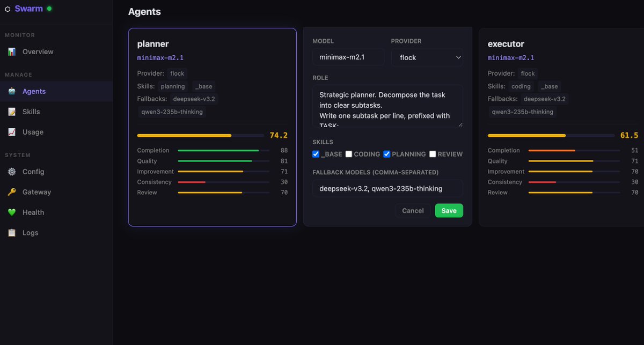Click planner's Completion bar at 88
The width and height of the screenshot is (644, 345).
coord(224,151)
